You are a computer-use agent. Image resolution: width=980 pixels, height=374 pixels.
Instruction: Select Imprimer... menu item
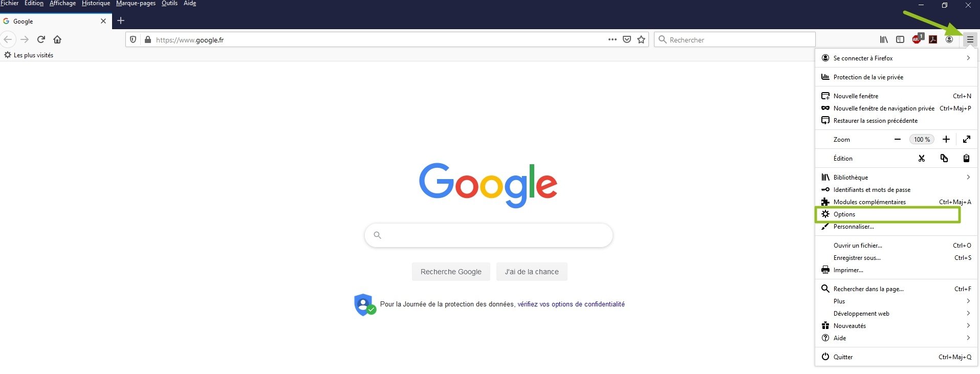(896, 270)
